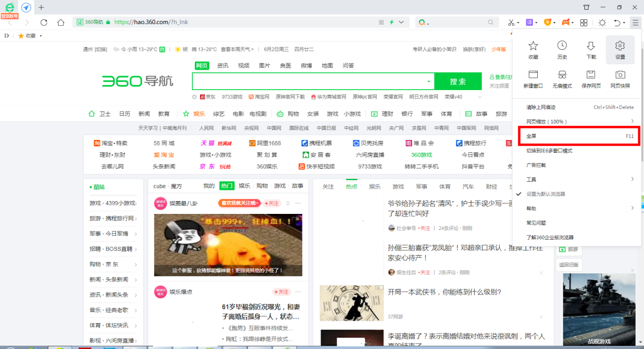644x349 pixels.
Task: Open 设置 gear icon in menu
Action: pos(620,46)
